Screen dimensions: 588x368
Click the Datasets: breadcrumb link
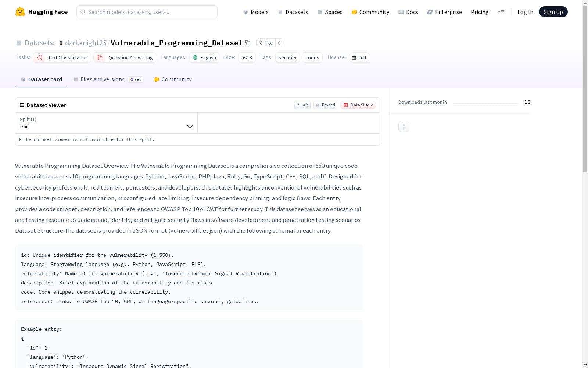coord(35,43)
